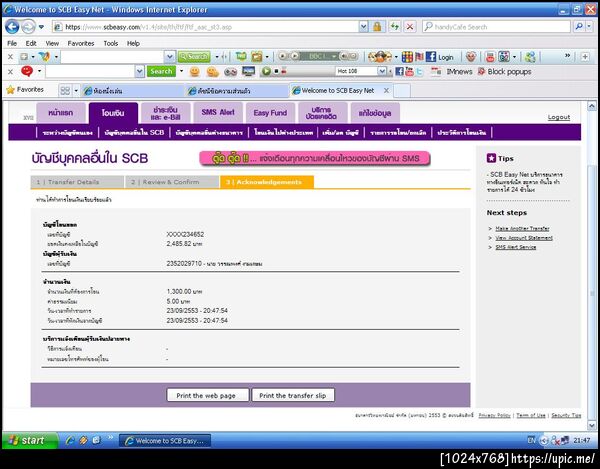600x469 pixels.
Task: Click the green Refresh page icon
Action: click(x=394, y=27)
